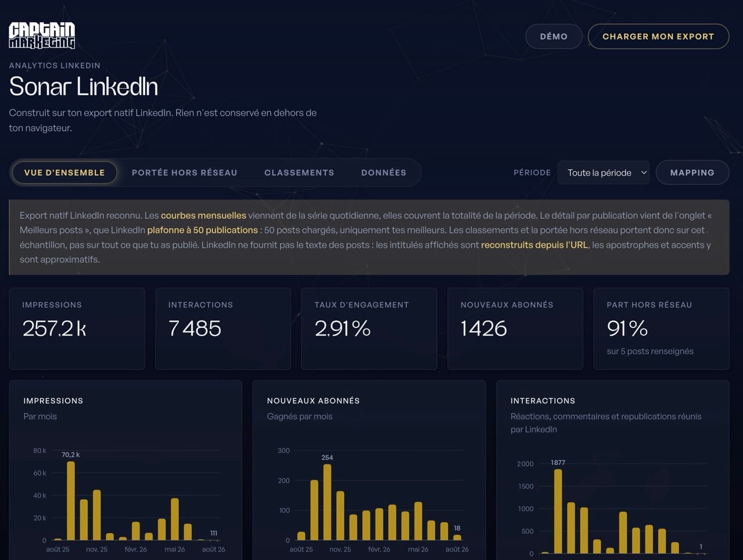Switch to VUE D'ENSEMBLE tab

coord(64,172)
